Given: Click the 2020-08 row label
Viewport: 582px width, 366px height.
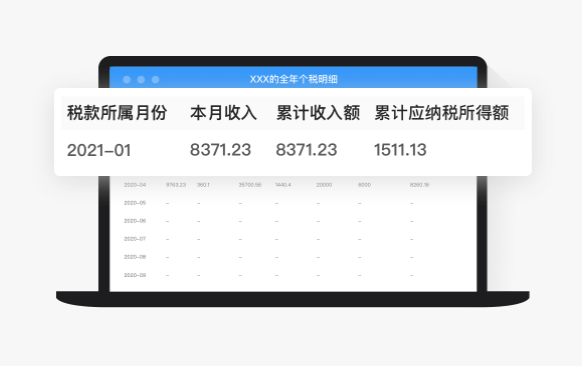Looking at the screenshot, I should 135,257.
